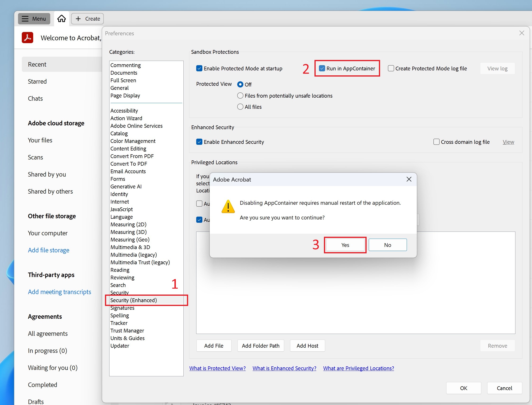The height and width of the screenshot is (405, 532).
Task: Select Signatures category
Action: [x=146, y=308]
